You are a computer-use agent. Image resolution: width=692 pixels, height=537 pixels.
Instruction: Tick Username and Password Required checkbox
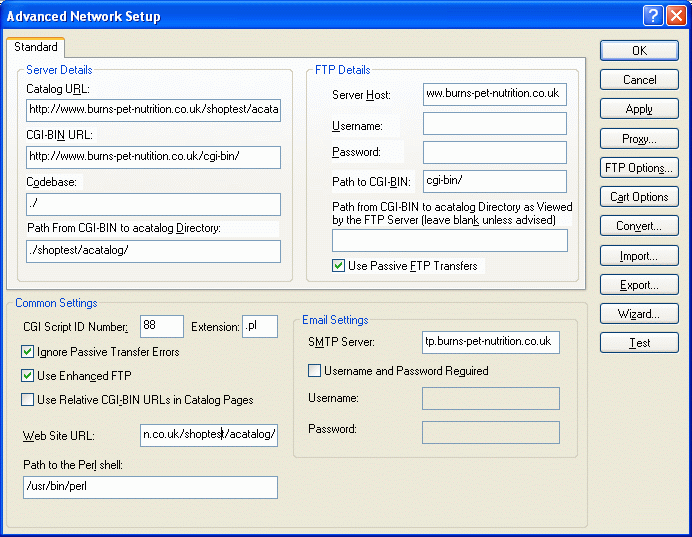tap(315, 371)
